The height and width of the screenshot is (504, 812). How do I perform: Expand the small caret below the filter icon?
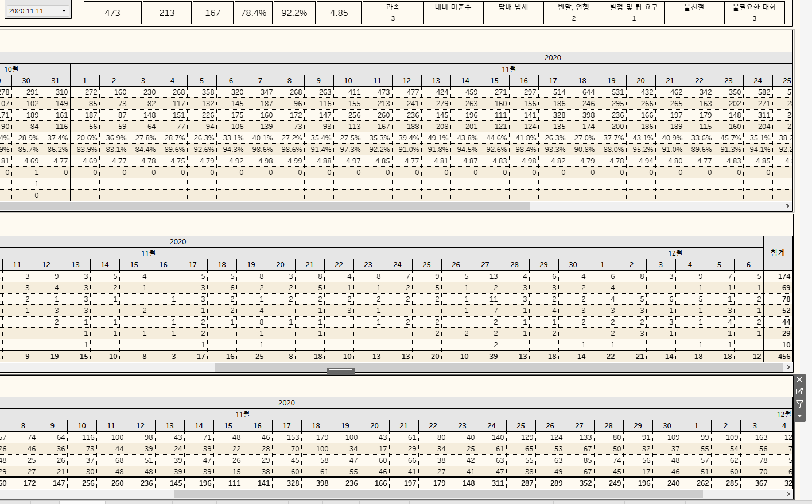click(799, 414)
